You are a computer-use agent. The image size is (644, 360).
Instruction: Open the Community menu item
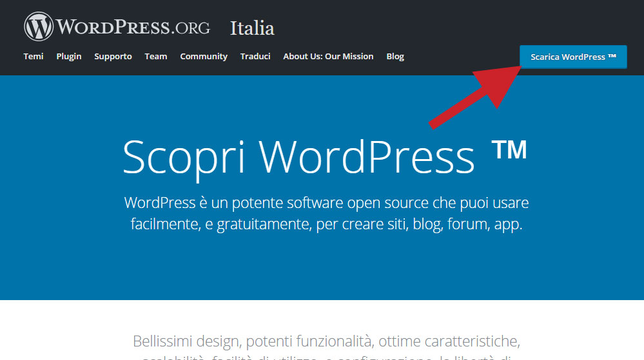[204, 57]
